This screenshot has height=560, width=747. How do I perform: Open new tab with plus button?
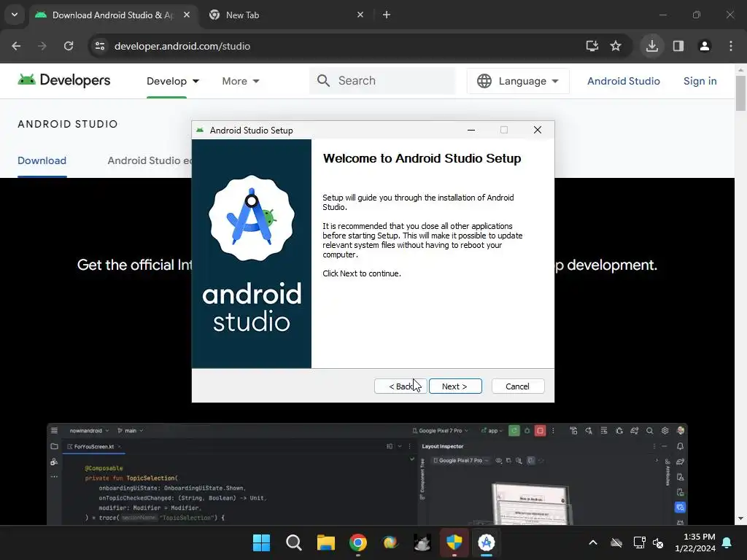387,15
